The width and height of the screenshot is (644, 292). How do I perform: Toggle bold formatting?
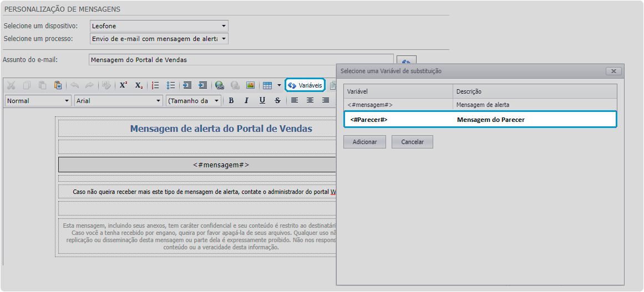[x=231, y=100]
